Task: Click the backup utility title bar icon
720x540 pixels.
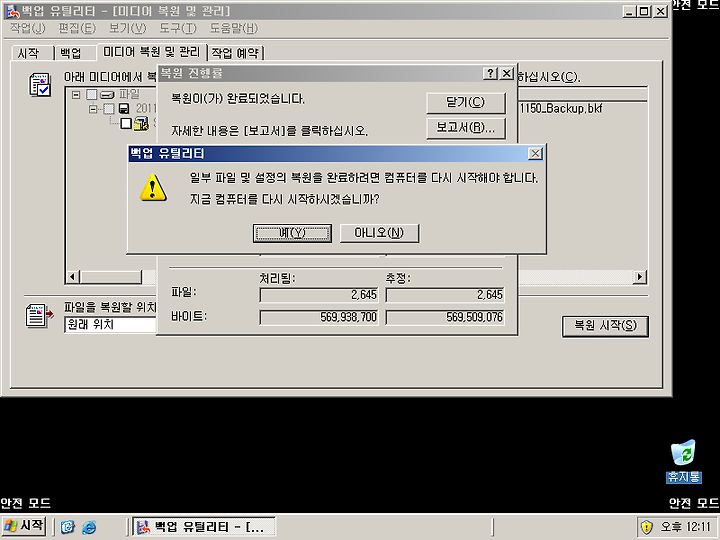Action: tap(12, 11)
